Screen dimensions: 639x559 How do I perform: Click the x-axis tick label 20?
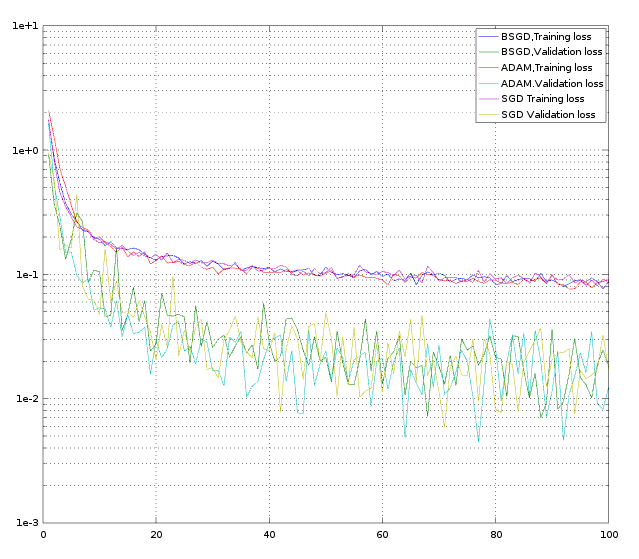click(156, 535)
